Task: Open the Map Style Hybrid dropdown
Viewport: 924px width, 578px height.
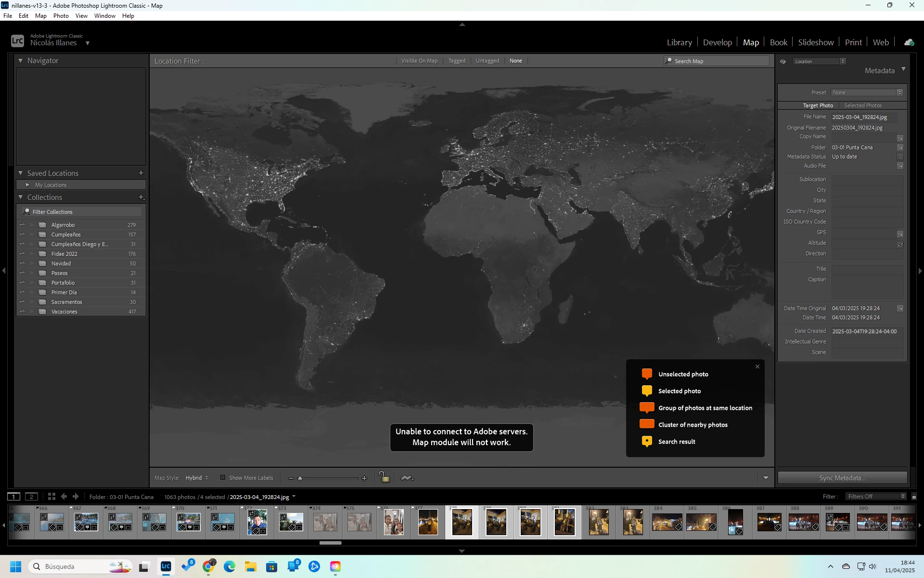Action: pos(197,478)
